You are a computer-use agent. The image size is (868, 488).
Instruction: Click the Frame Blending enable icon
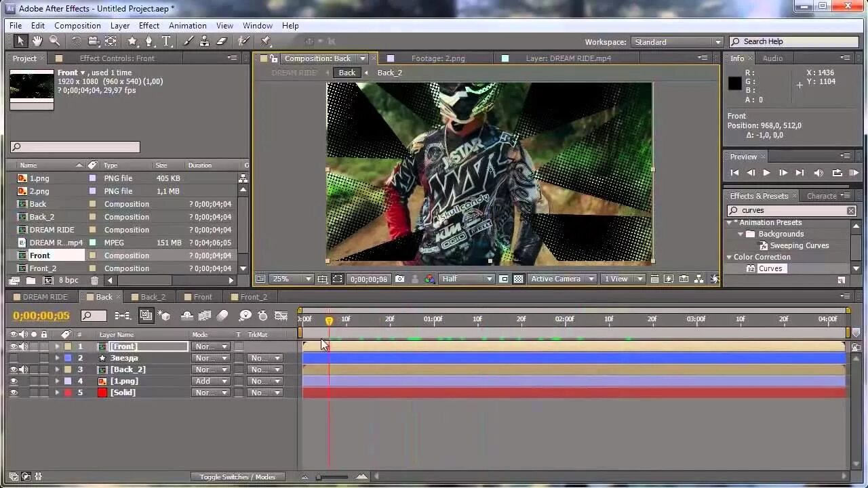coord(204,315)
